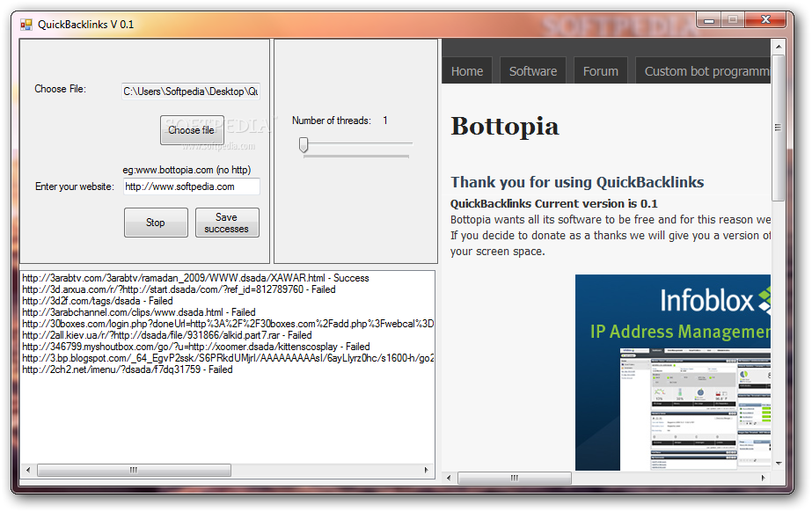Click the 3d.arxua.com Failed result line
The width and height of the screenshot is (812, 512).
click(x=179, y=289)
